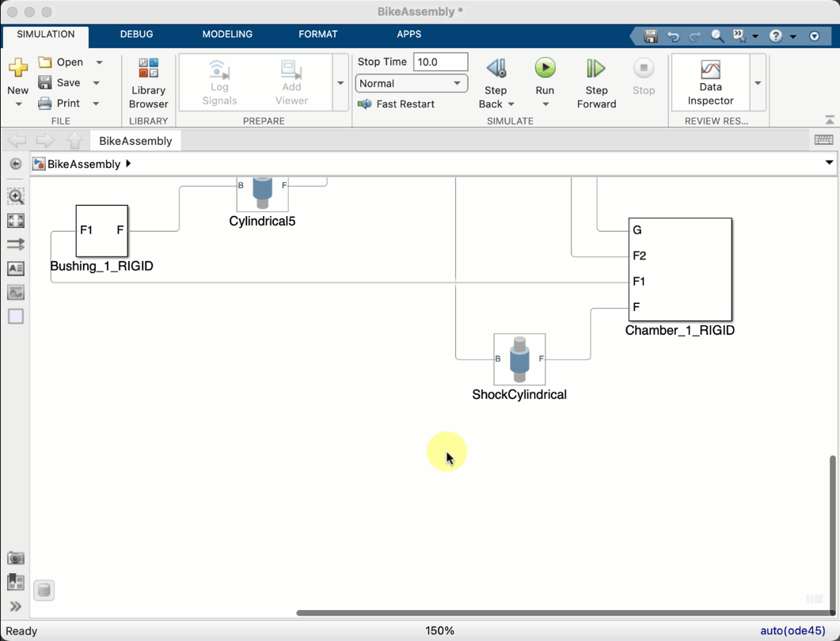Screen dimensions: 840x641
Task: Switch to the MODELING ribbon tab
Action: (x=227, y=34)
